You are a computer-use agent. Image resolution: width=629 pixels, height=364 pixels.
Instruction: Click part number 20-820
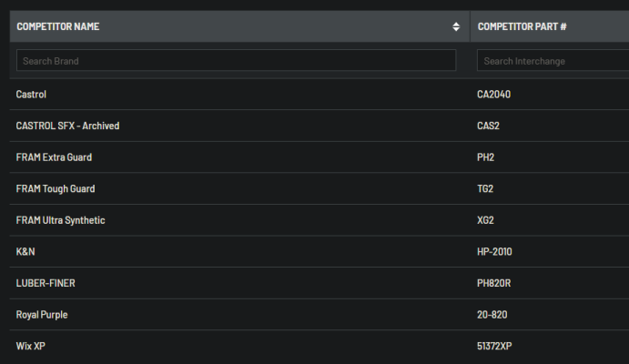click(492, 315)
